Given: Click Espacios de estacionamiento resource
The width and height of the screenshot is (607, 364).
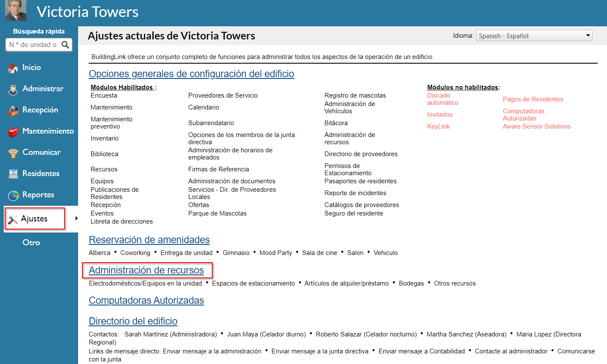Looking at the screenshot, I should 253,283.
